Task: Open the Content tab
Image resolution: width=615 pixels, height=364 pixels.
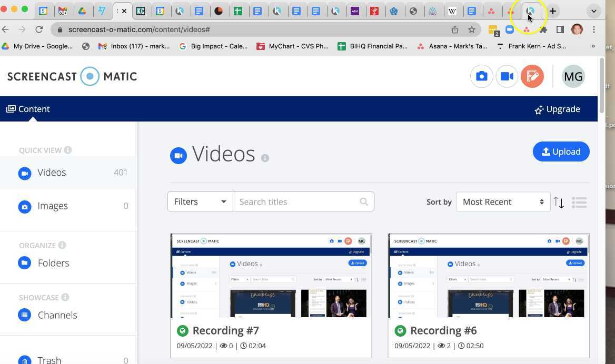Action: click(28, 109)
